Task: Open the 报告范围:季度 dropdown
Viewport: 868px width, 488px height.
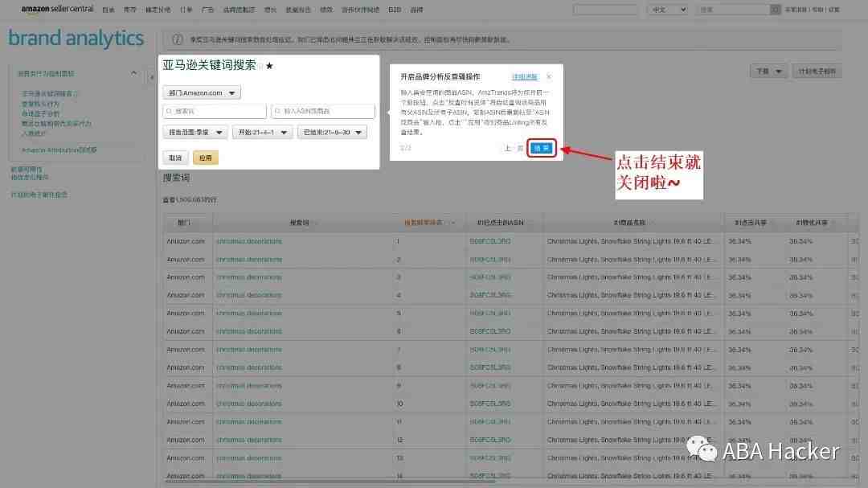Action: (x=194, y=133)
